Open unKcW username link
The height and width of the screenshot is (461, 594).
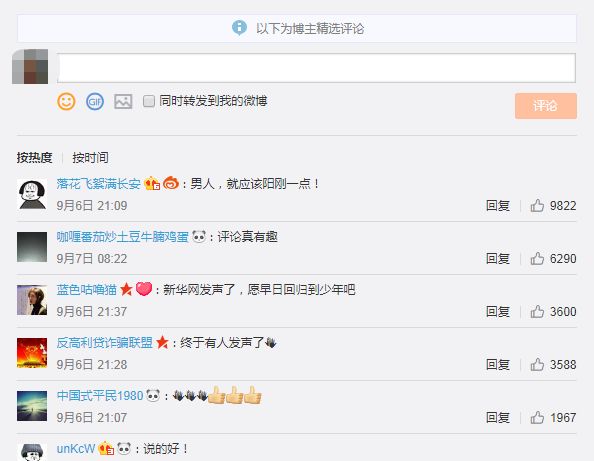(76, 449)
